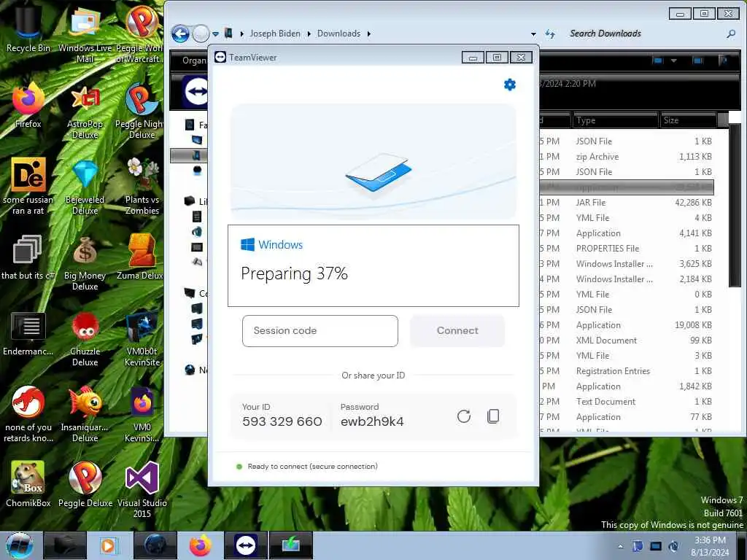The image size is (747, 560).
Task: Go forward in Explorer Downloads window
Action: (x=201, y=34)
